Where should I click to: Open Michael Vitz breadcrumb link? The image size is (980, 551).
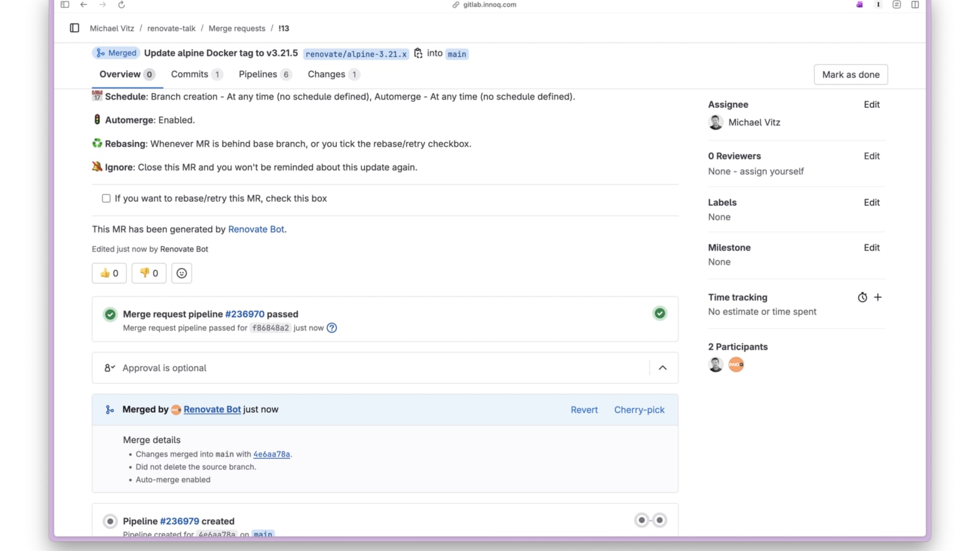click(x=112, y=28)
